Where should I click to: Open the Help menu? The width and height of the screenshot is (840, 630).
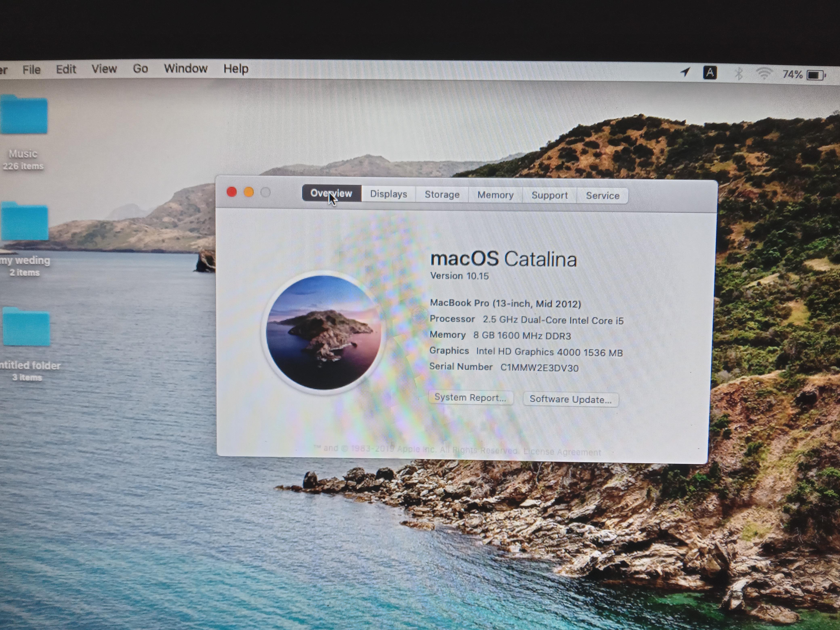236,69
